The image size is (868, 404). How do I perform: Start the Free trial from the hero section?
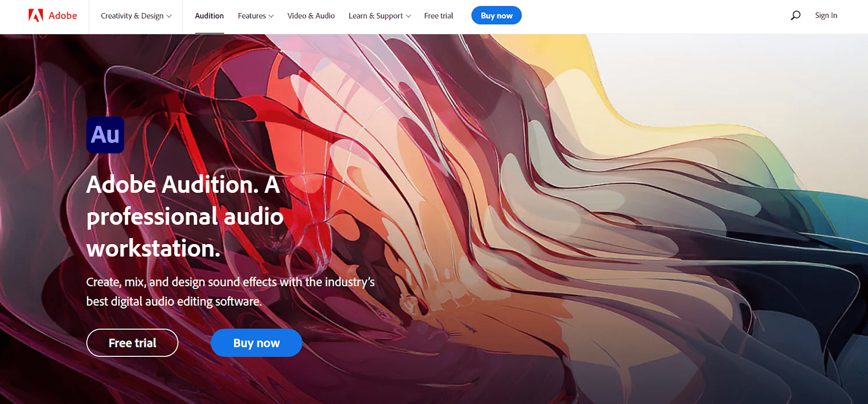tap(132, 343)
